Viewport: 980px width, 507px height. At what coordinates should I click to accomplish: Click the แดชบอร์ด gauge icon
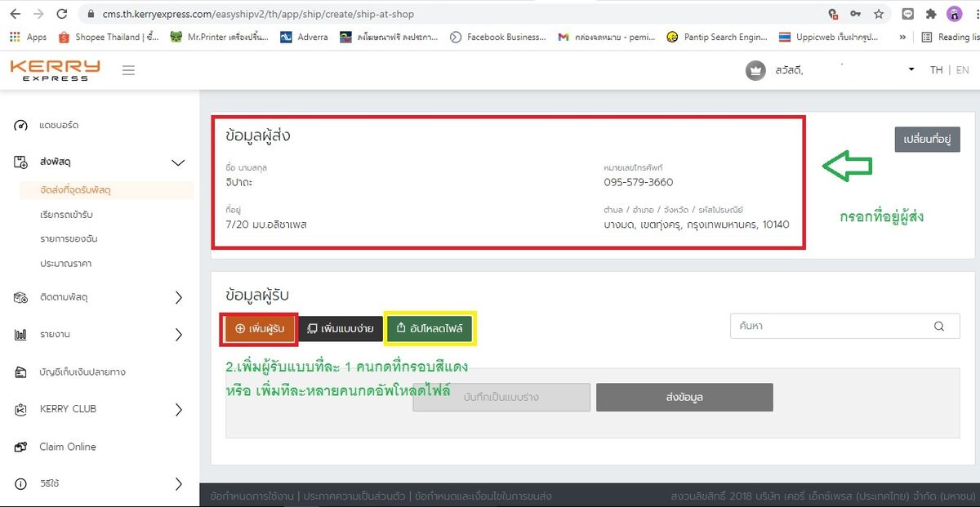21,125
